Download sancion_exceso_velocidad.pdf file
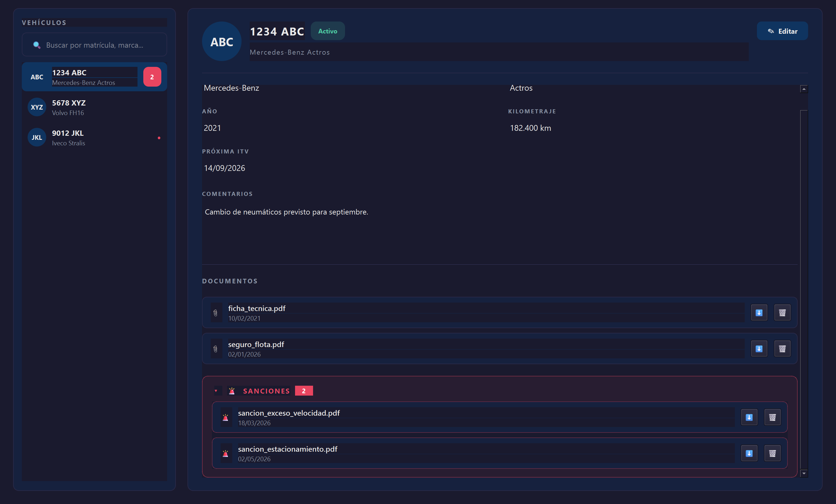Image resolution: width=836 pixels, height=504 pixels. click(749, 417)
